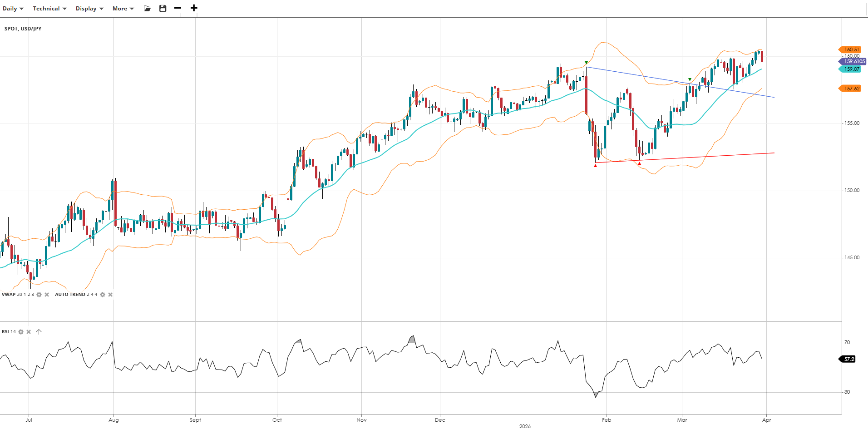Open VWAP indicator settings gear
This screenshot has width=868, height=429.
click(39, 295)
